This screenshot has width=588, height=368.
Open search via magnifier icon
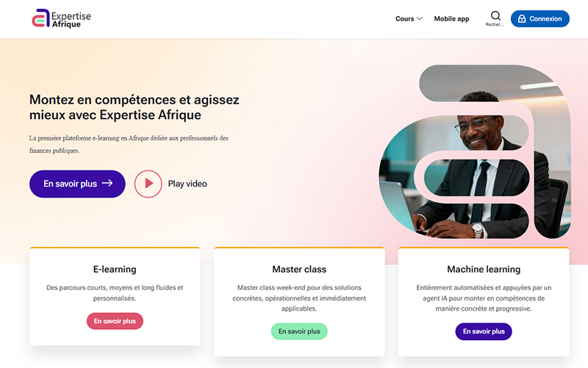(495, 15)
